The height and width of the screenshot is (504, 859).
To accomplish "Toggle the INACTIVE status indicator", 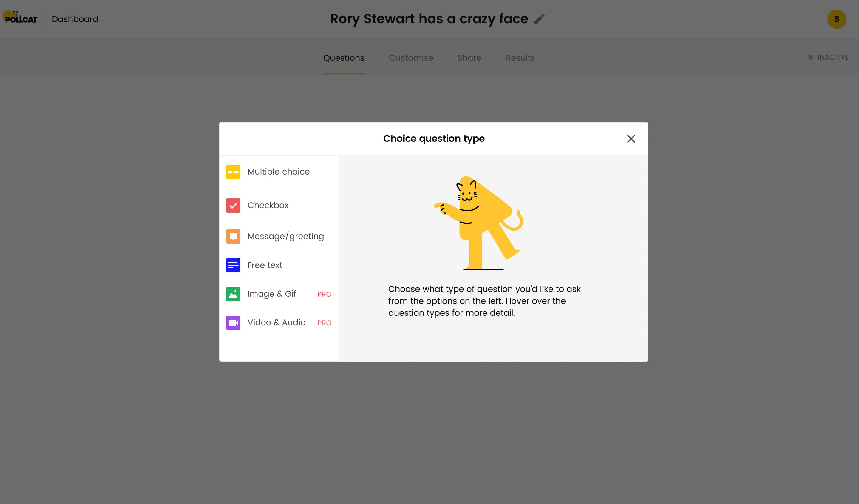I will (829, 57).
